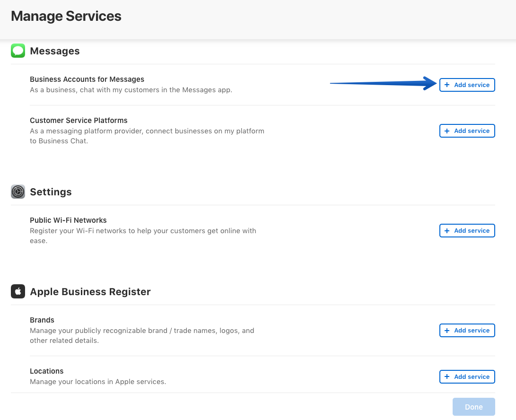Click the Locations row title
516x420 pixels.
tap(47, 371)
